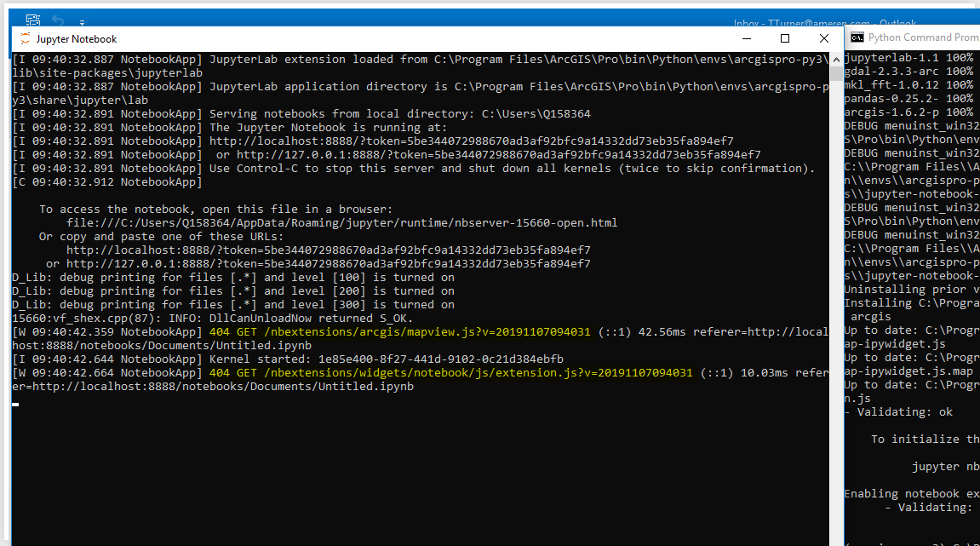
Task: Click 'jupyterlab-1.1 100%' in Python Command Prompt
Action: pyautogui.click(x=908, y=58)
